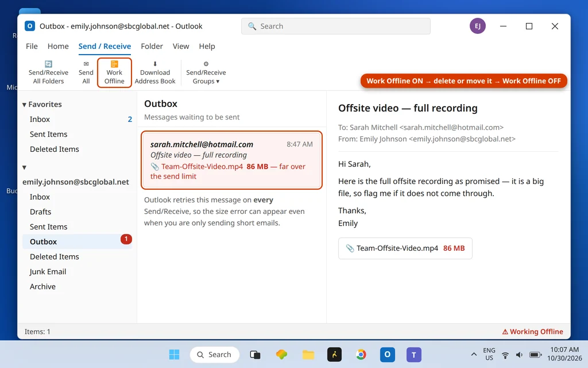Screen dimensions: 588x368
Task: Open Sent Items under Favorites
Action: coord(78,134)
